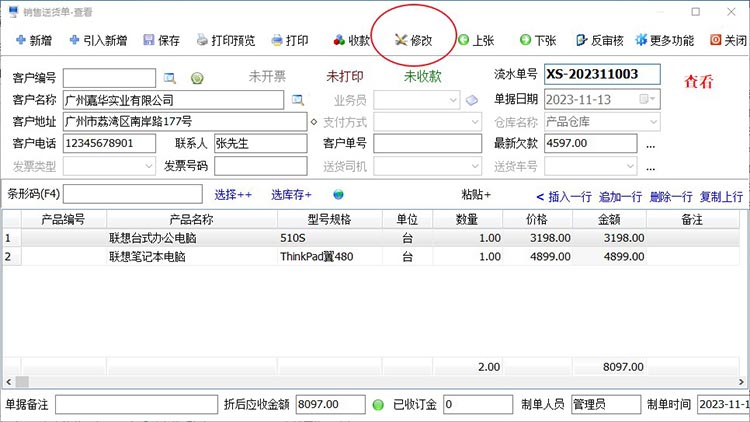Click the diamond marker after 客户地址 field
Screen dimensions: 750x422
click(x=314, y=122)
